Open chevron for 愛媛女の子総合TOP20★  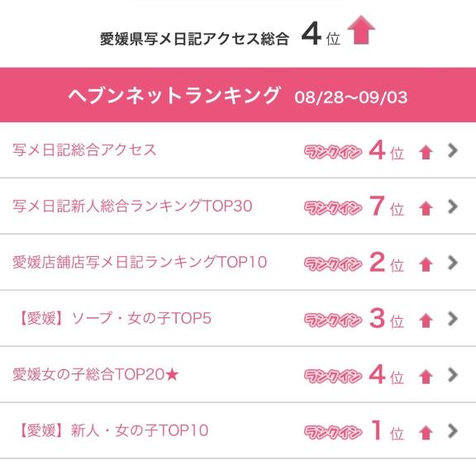click(453, 374)
